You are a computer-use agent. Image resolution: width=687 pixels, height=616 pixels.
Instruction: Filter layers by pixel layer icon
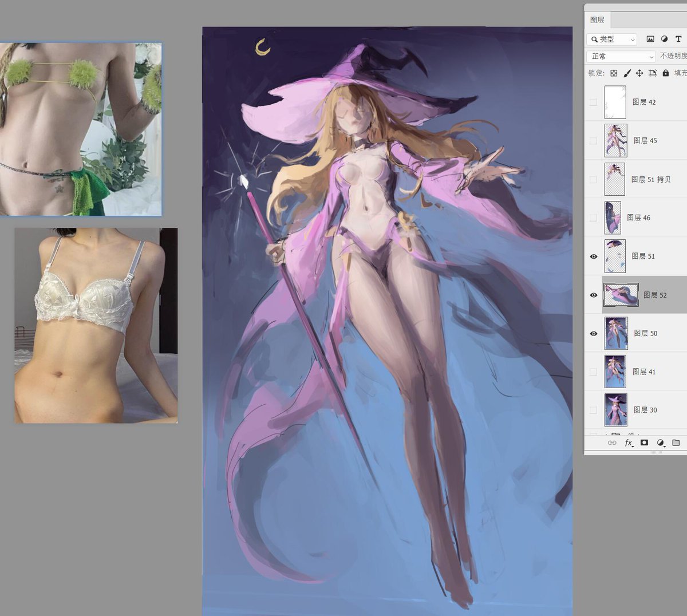click(650, 39)
